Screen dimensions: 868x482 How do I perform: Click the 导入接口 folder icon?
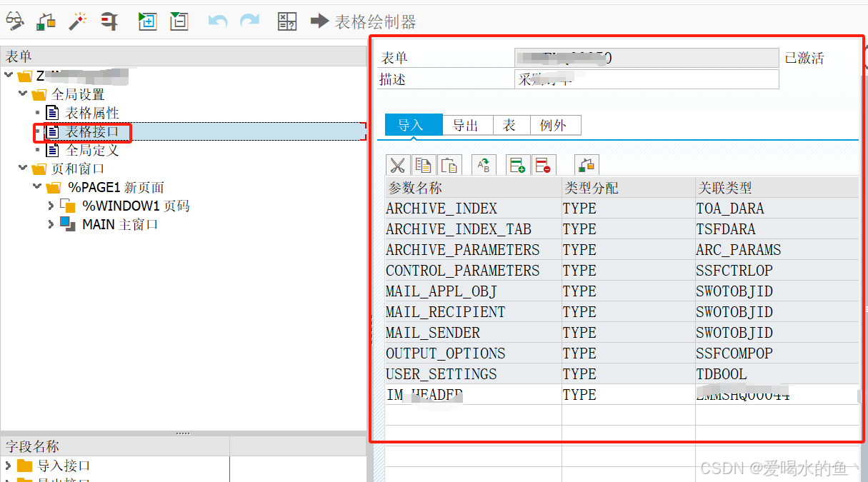click(25, 466)
